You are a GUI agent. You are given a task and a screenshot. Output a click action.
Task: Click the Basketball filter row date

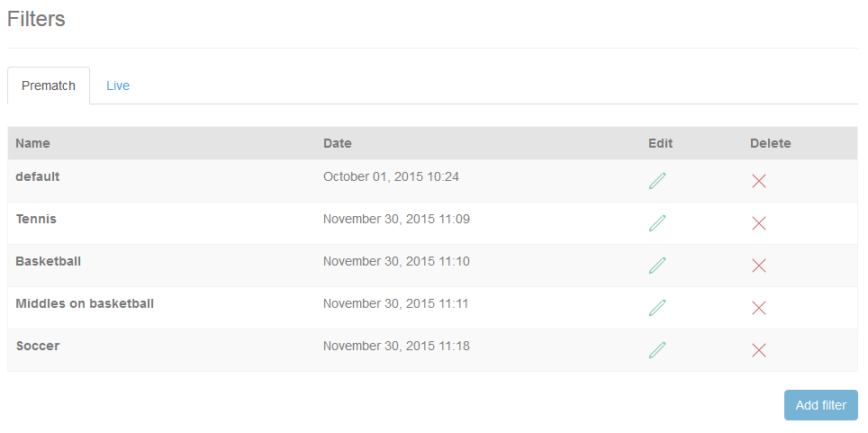pos(396,261)
